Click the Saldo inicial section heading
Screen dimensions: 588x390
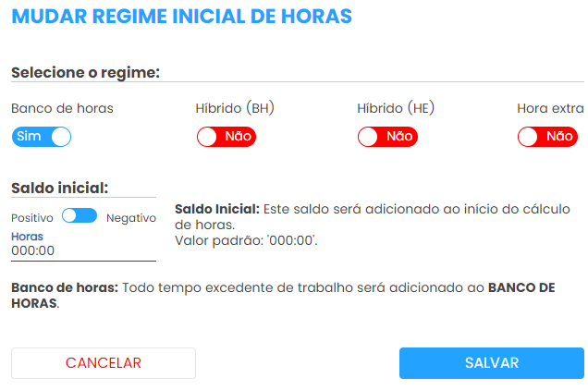click(x=60, y=188)
